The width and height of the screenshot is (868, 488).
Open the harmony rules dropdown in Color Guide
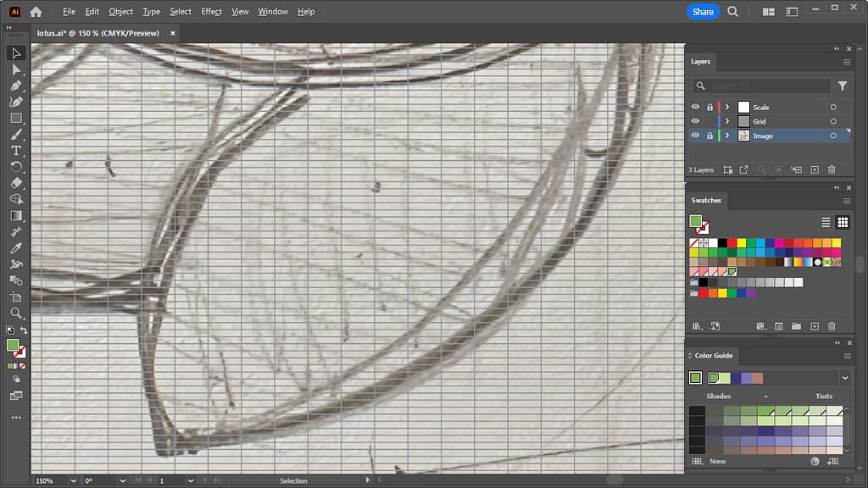click(x=845, y=378)
